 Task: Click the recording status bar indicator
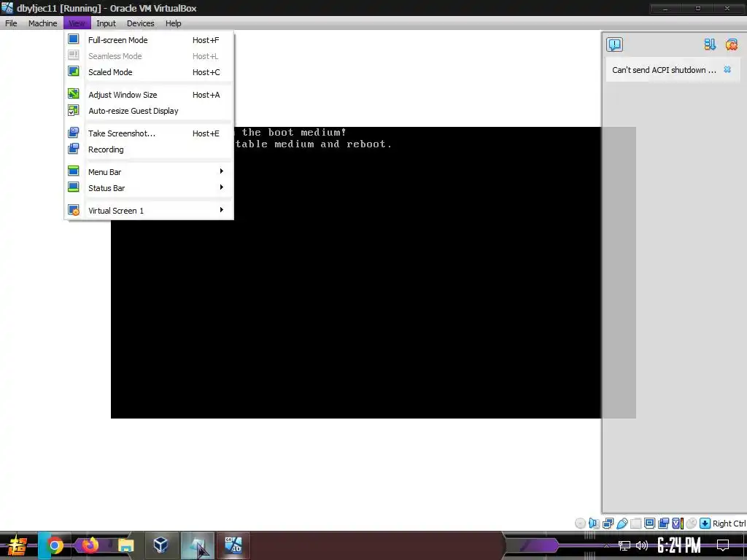coord(663,524)
